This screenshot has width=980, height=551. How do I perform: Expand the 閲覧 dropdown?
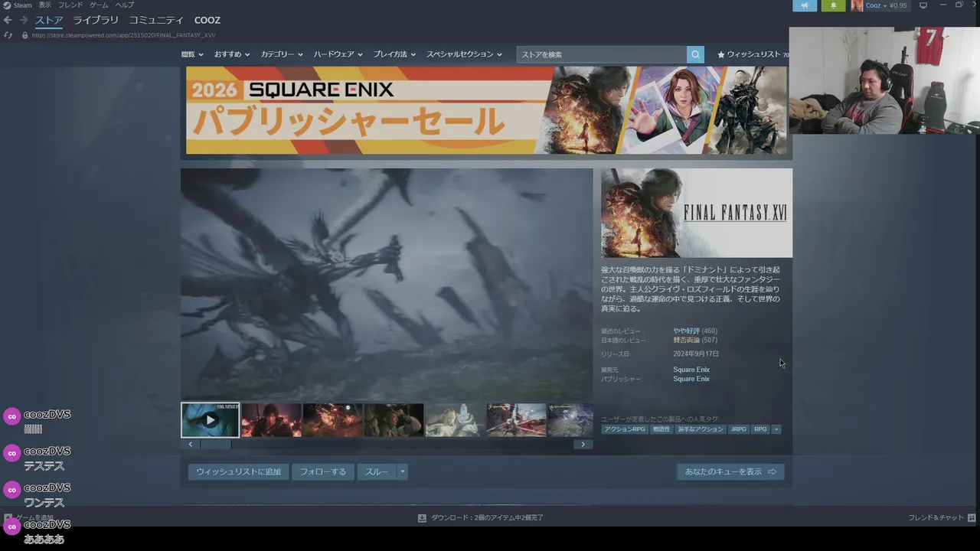[192, 54]
